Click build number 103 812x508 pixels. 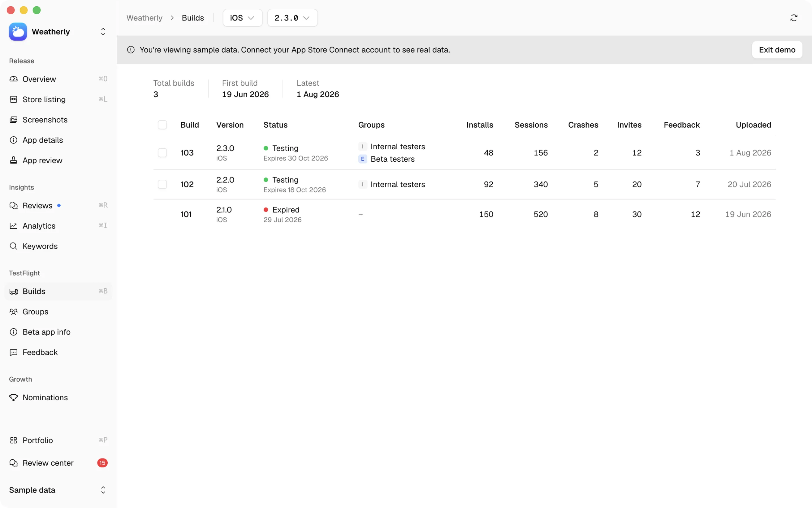click(187, 153)
